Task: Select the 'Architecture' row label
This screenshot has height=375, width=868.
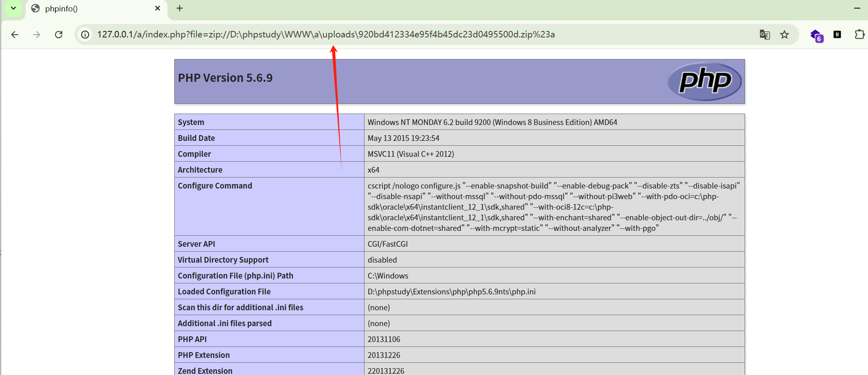Action: click(x=200, y=170)
